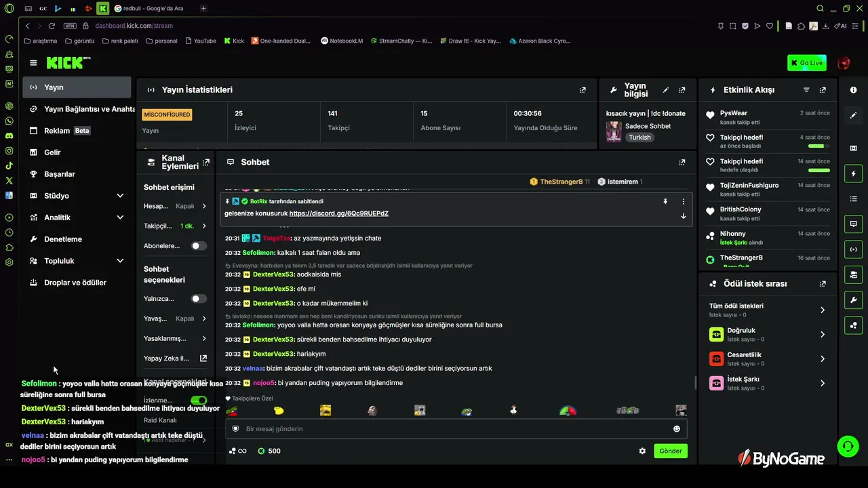Click the list icon in right sidebar

[853, 199]
